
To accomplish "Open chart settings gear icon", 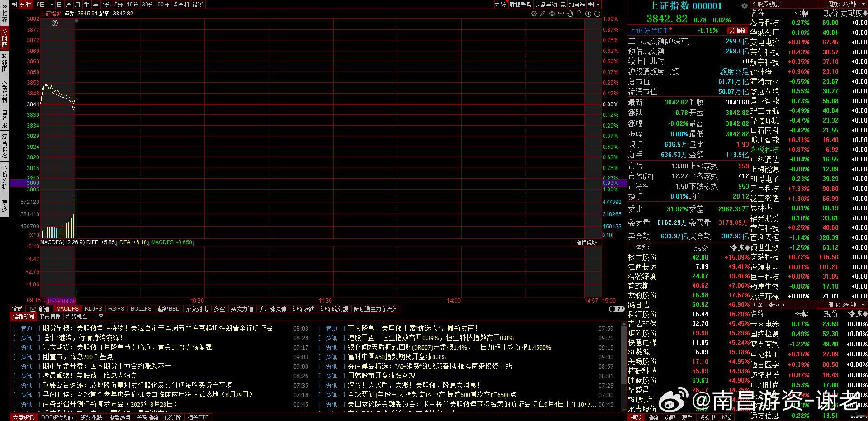I will point(534,14).
